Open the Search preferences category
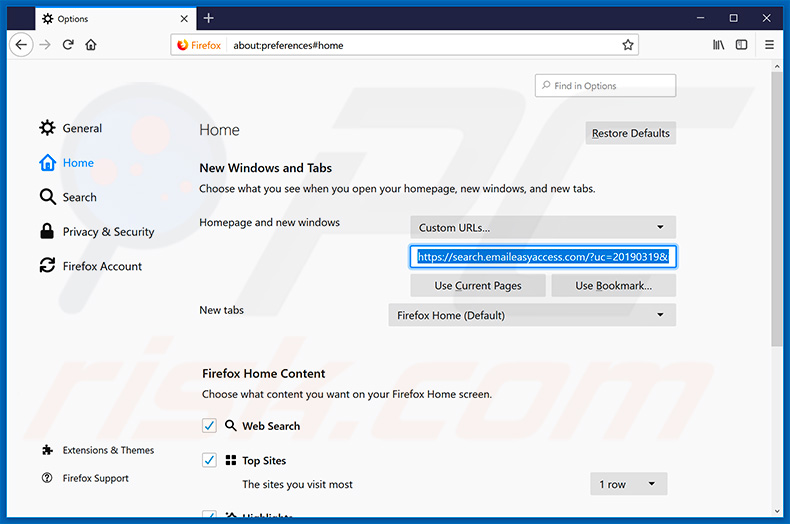The width and height of the screenshot is (790, 524). point(68,197)
